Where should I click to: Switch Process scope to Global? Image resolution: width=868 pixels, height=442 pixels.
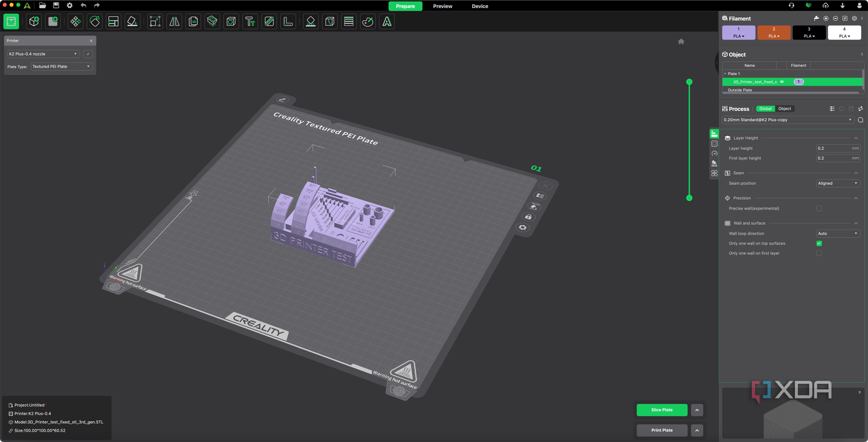coord(766,109)
